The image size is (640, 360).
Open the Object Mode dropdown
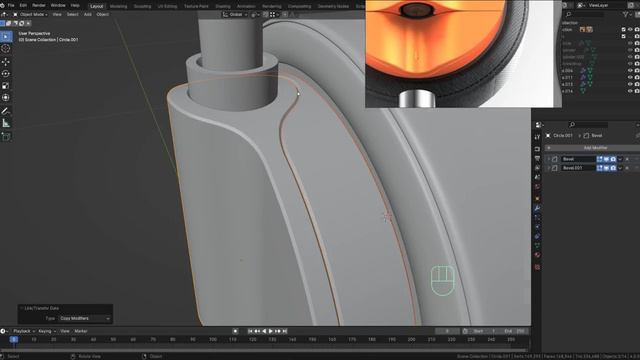pyautogui.click(x=30, y=14)
